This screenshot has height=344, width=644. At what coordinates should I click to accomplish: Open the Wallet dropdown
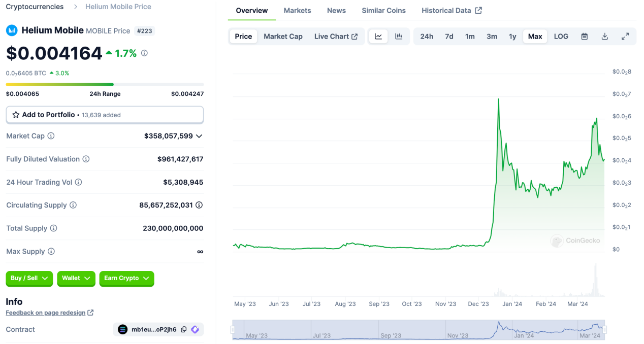(76, 279)
